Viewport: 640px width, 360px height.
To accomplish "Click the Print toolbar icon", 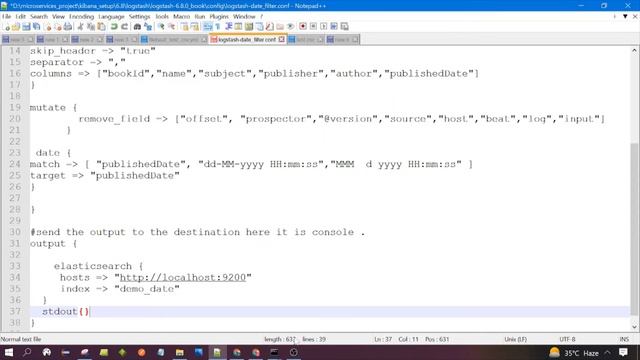I will pyautogui.click(x=68, y=27).
